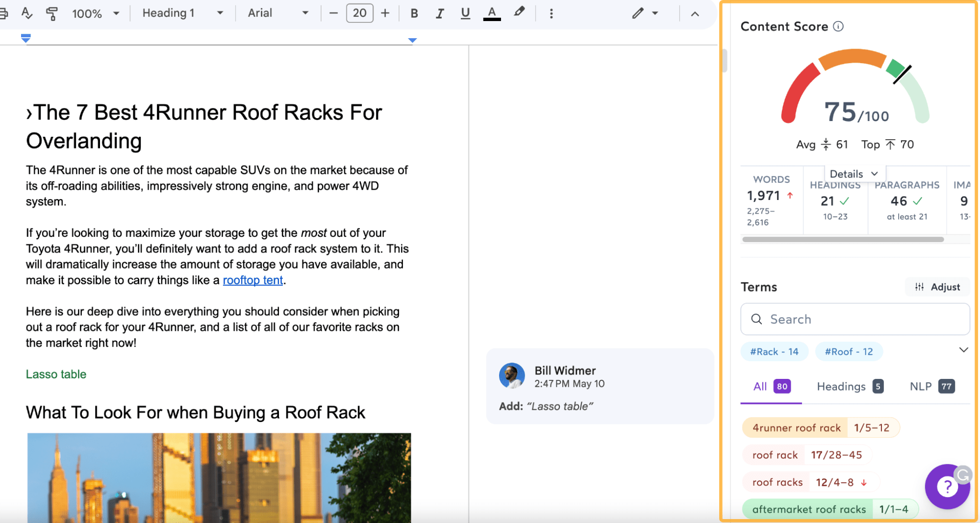This screenshot has height=523, width=980.
Task: Open the highlight color tool
Action: 520,13
